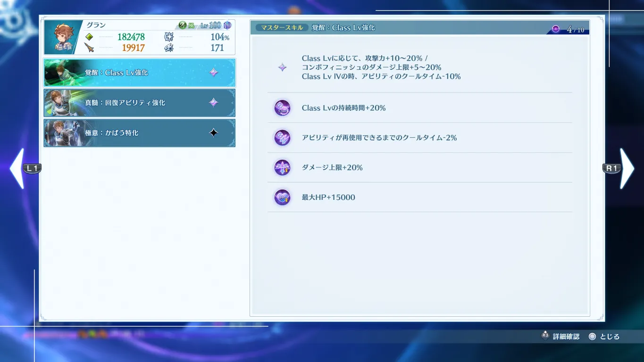Click the Lv 100 level text
Image resolution: width=644 pixels, height=362 pixels.
pos(210,25)
